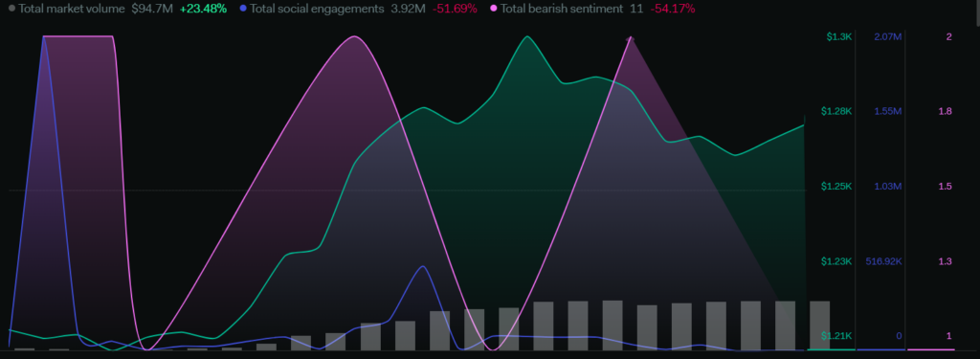Toggle the Total market volume series label
Screen dimensions: 980x359
[72, 9]
